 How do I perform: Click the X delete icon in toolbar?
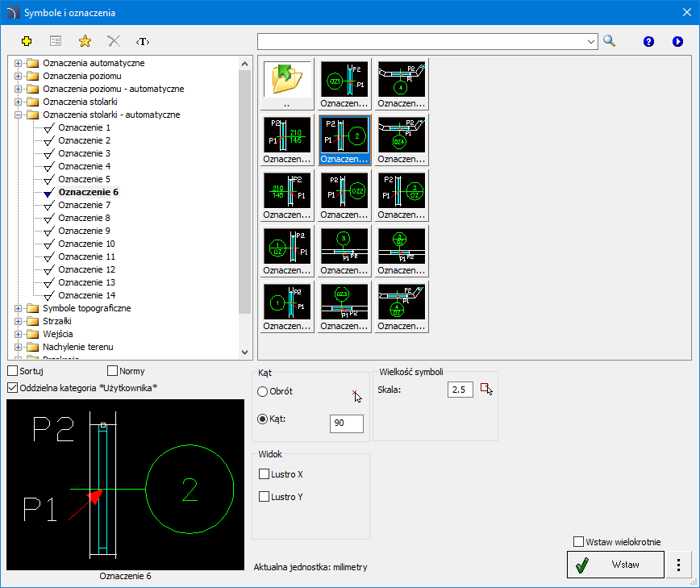coord(114,41)
